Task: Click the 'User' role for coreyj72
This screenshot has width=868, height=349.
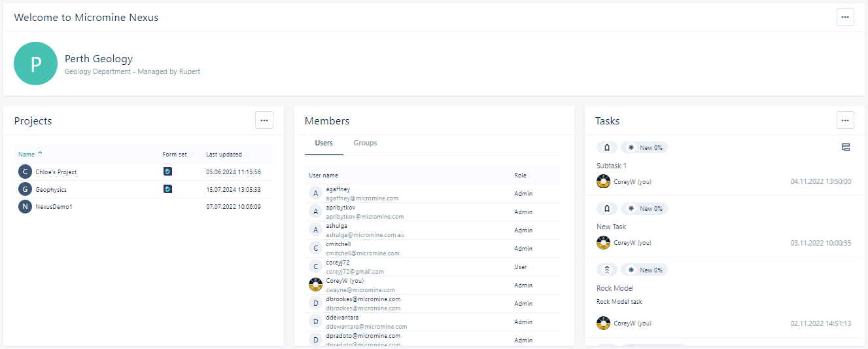Action: pyautogui.click(x=521, y=267)
